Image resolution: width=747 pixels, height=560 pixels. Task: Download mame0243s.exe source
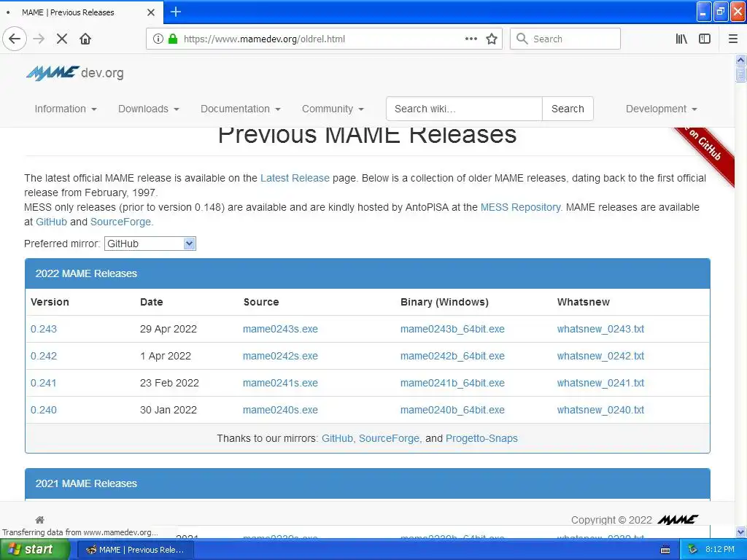click(x=280, y=329)
